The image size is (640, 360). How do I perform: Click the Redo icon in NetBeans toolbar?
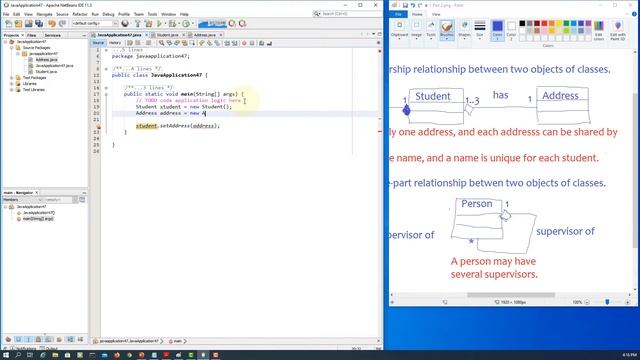point(62,24)
